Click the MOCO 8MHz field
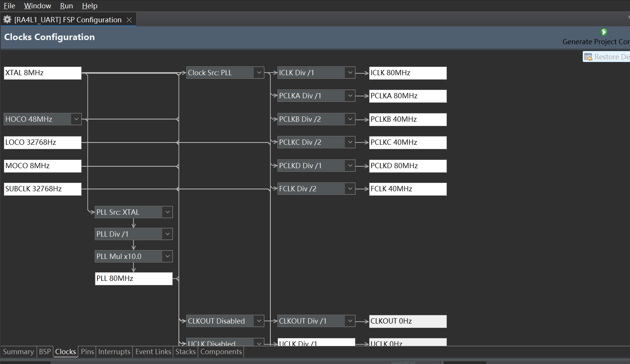The width and height of the screenshot is (630, 364). coord(43,166)
